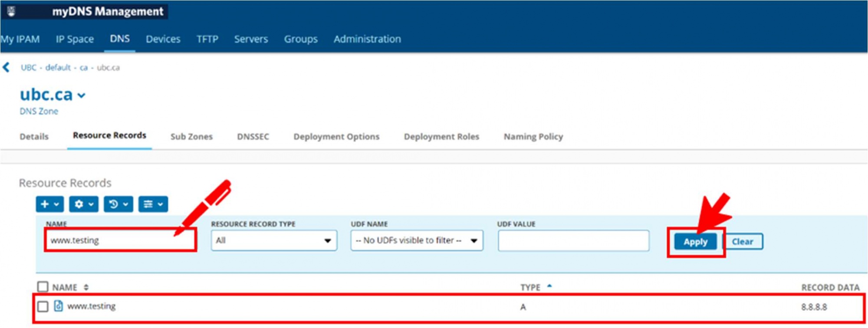Open the IP Space menu
The image size is (868, 328).
75,39
